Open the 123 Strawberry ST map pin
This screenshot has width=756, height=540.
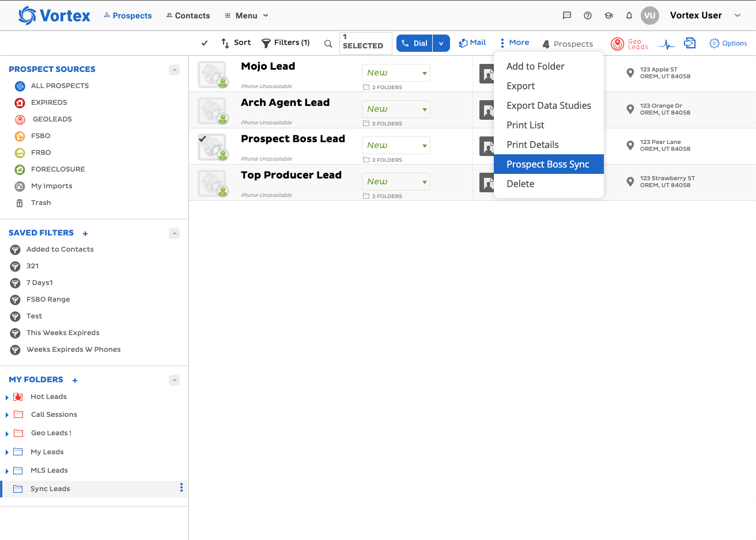[x=630, y=182]
